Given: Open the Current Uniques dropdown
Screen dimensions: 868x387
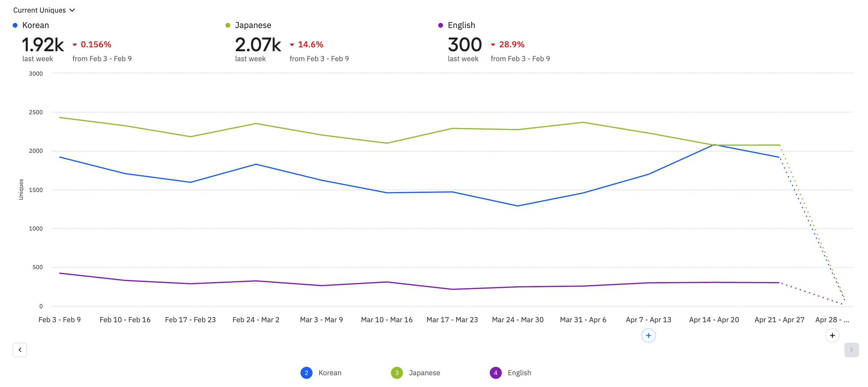Looking at the screenshot, I should (44, 10).
